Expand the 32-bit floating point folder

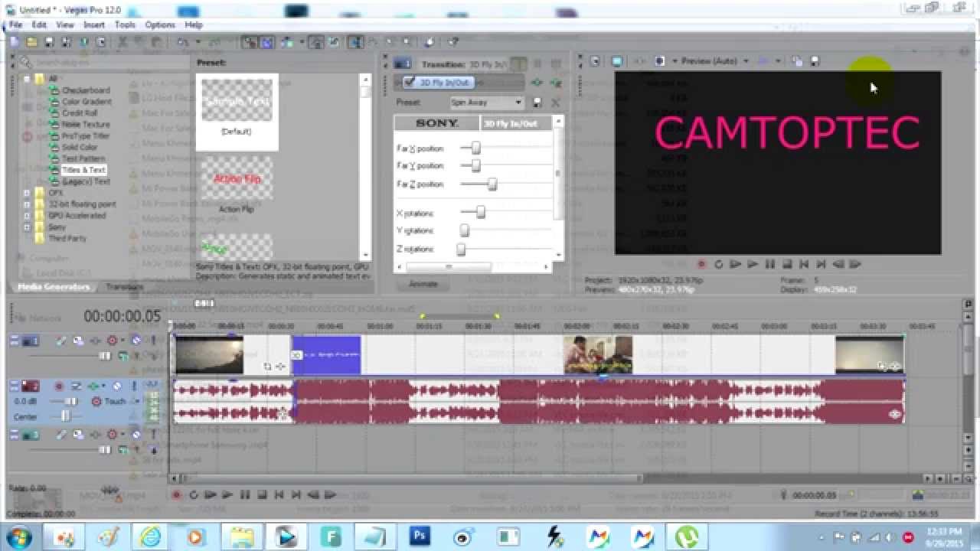tap(27, 204)
